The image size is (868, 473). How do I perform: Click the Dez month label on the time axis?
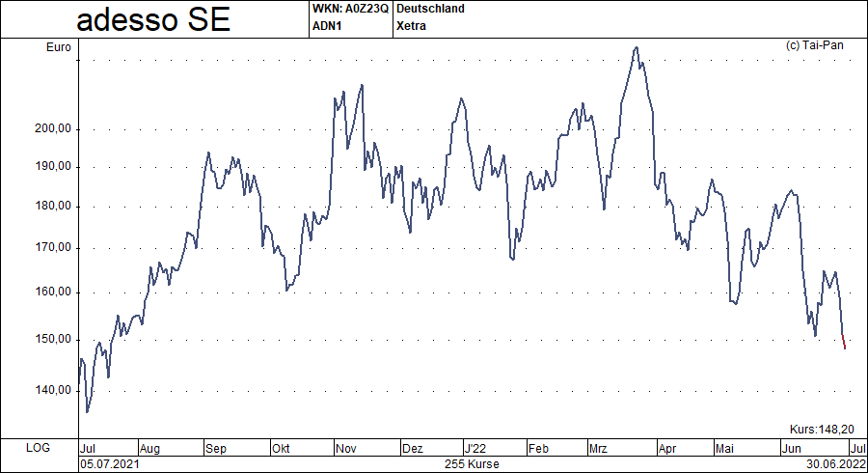tap(413, 449)
